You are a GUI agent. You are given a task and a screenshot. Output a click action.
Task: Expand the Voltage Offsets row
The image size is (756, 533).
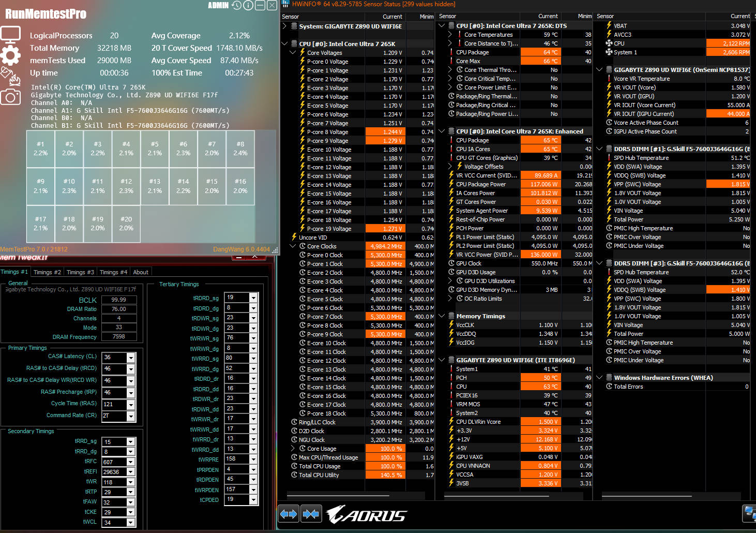coord(450,167)
